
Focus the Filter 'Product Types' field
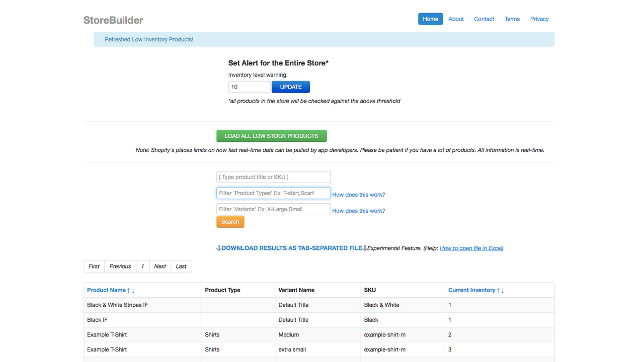(274, 193)
